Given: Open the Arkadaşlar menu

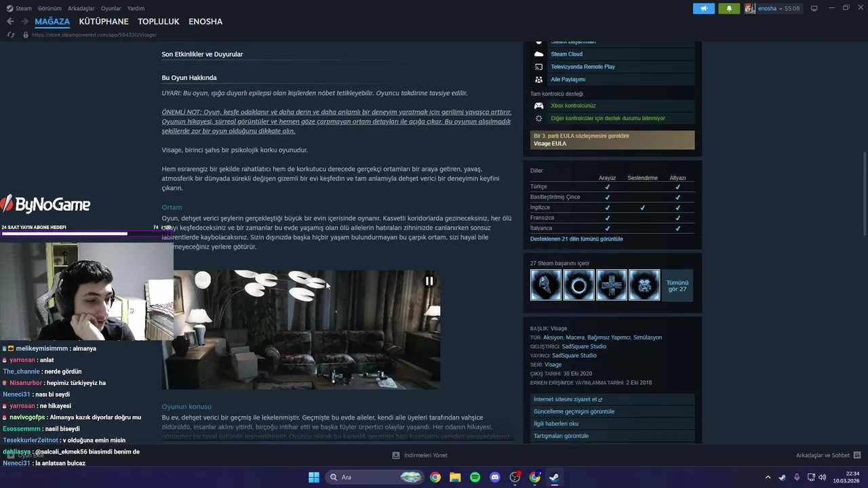Looking at the screenshot, I should tap(81, 8).
